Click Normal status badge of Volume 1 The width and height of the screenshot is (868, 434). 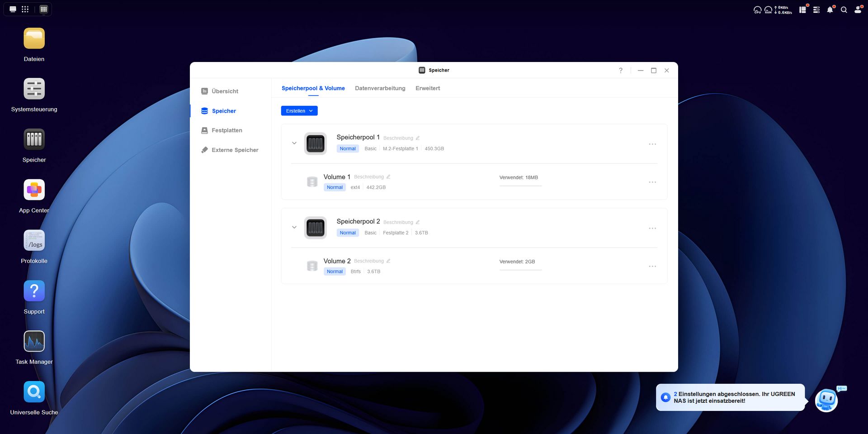pos(335,187)
